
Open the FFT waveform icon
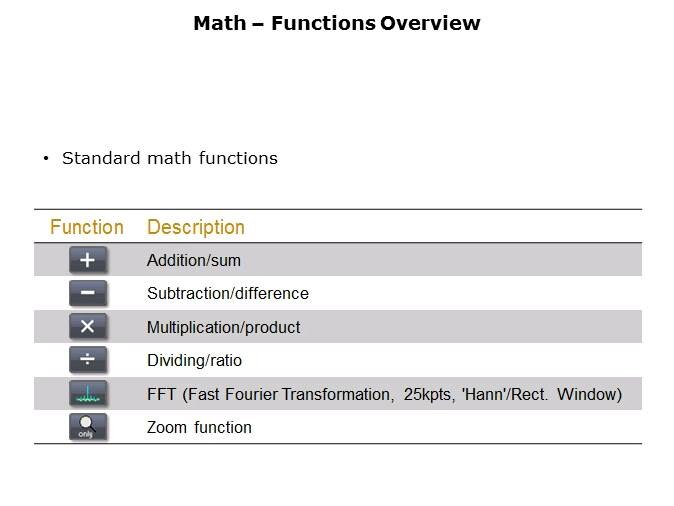tap(87, 394)
